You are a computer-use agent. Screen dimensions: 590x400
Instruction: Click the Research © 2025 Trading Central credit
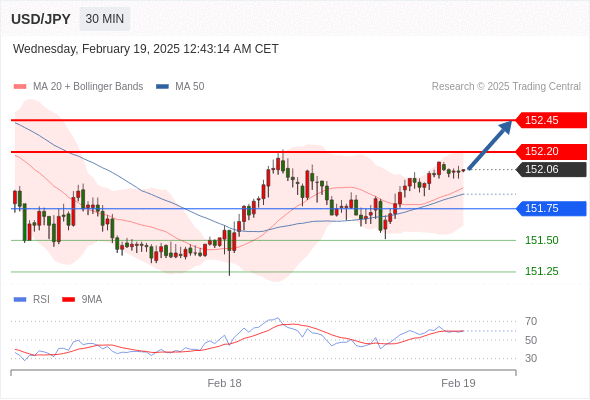click(x=506, y=87)
